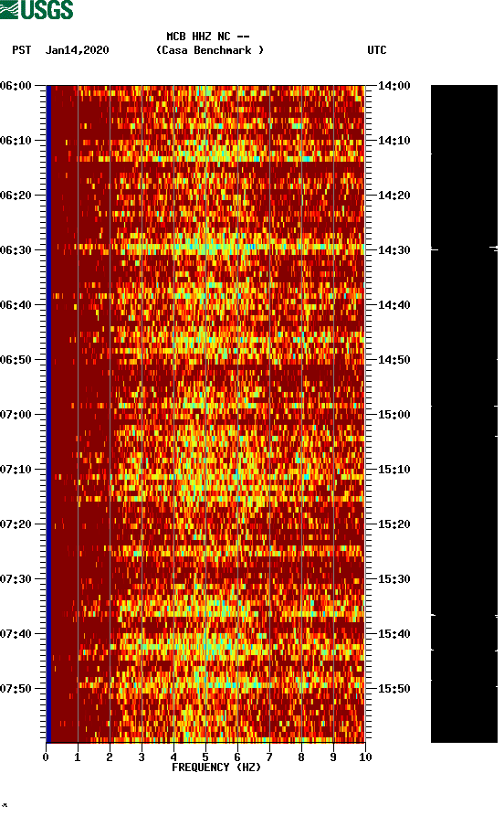Click the '06:30' PST time label
Viewport: 504px width, 815px height.
[x=16, y=250]
